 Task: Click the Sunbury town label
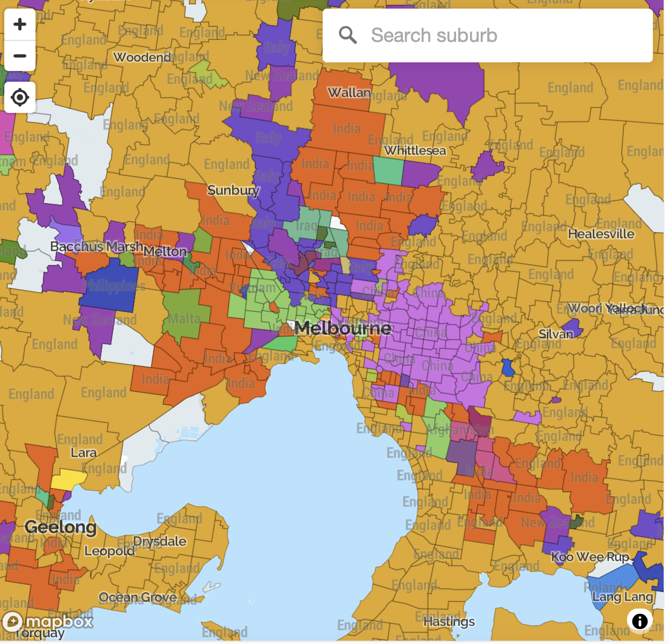coord(233,190)
